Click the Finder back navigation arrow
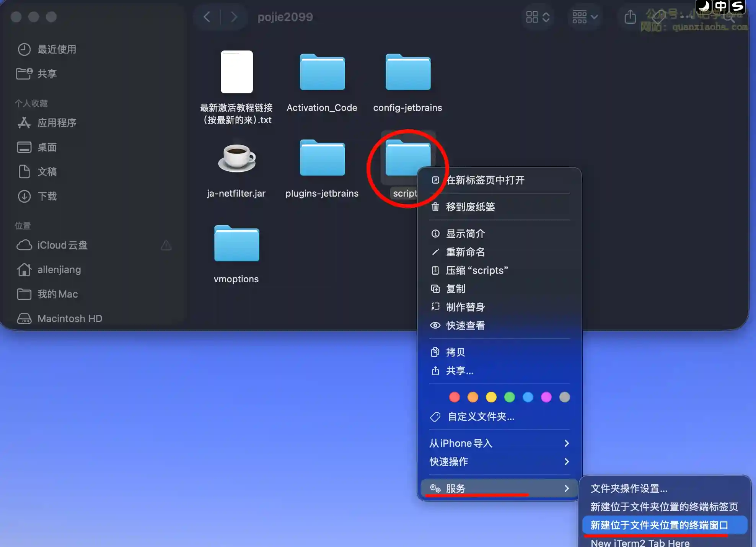The width and height of the screenshot is (756, 547). [x=207, y=17]
